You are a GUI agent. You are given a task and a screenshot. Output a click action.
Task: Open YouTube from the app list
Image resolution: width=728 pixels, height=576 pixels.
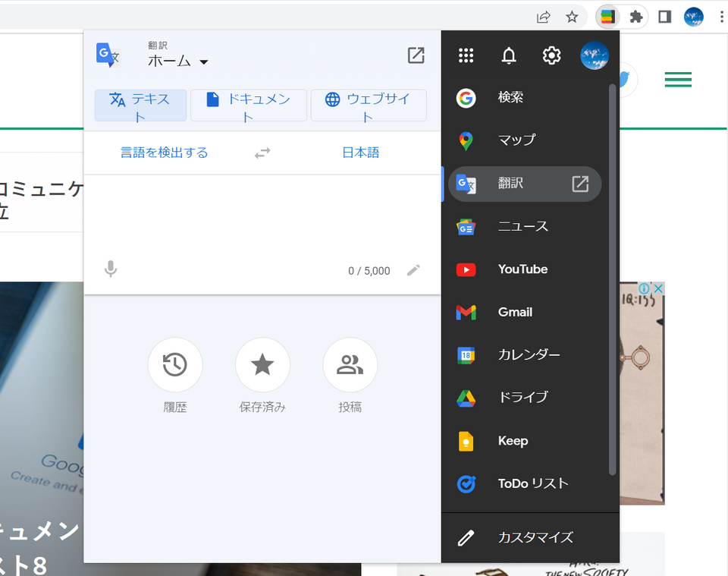(525, 270)
